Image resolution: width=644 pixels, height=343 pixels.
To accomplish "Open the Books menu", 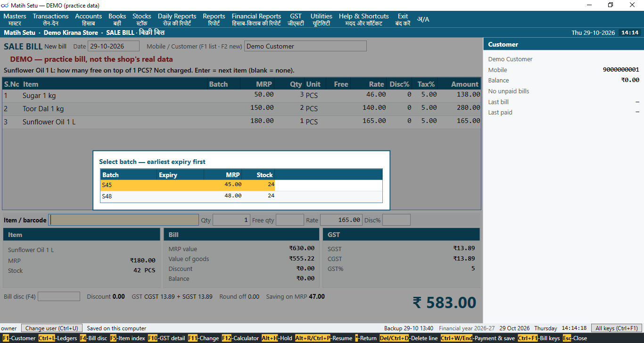I will pos(117,19).
